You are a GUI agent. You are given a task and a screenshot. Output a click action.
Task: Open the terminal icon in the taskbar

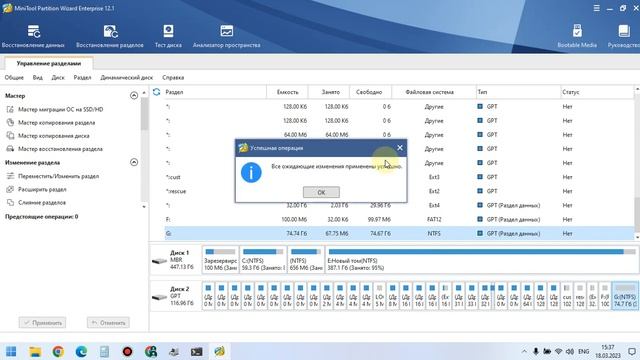point(196,351)
